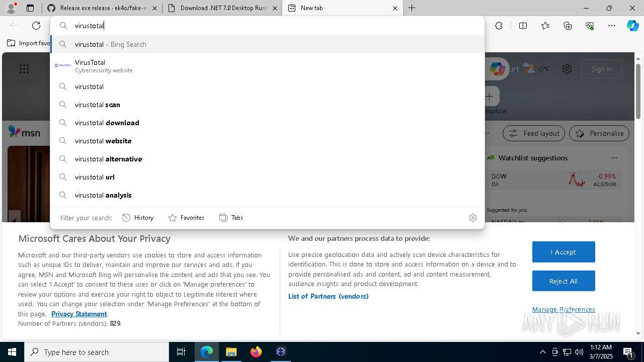Image resolution: width=644 pixels, height=362 pixels.
Task: Open the Feed layout button
Action: click(534, 133)
